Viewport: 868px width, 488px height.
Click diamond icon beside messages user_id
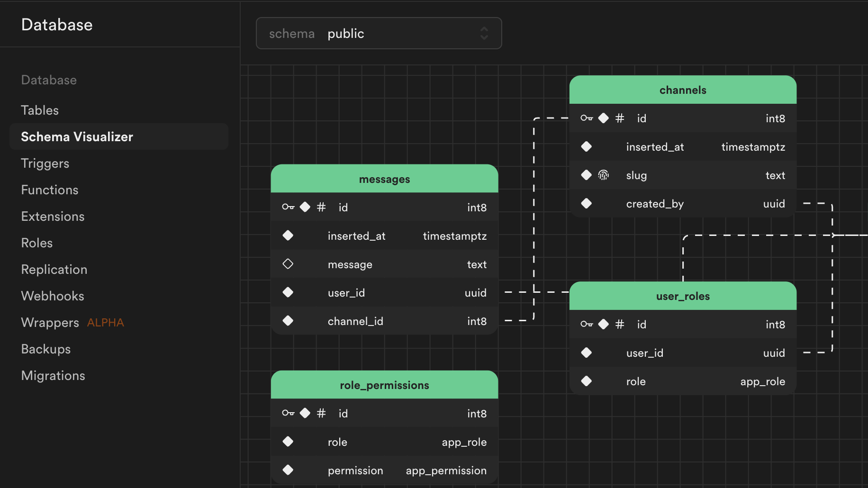tap(288, 292)
